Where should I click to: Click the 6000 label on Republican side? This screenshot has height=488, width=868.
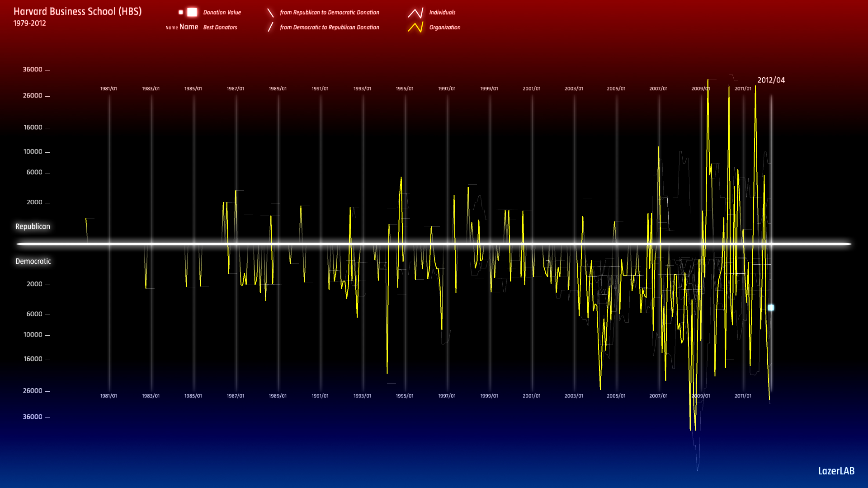(34, 172)
